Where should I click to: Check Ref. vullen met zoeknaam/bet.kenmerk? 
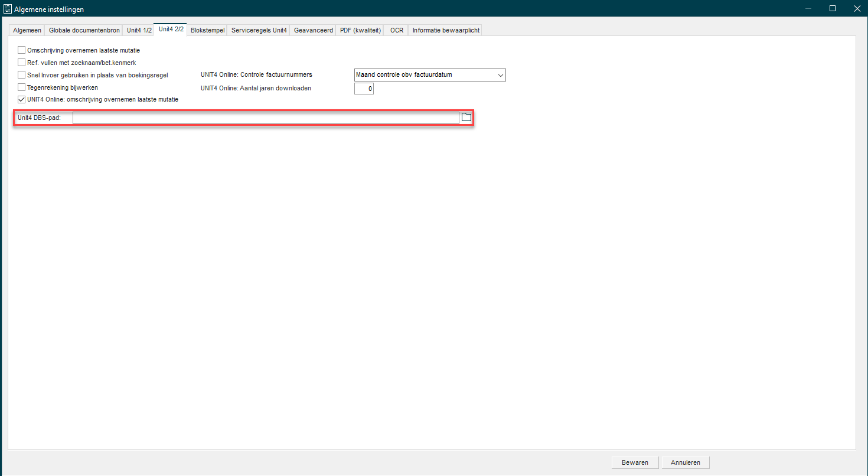tap(22, 63)
